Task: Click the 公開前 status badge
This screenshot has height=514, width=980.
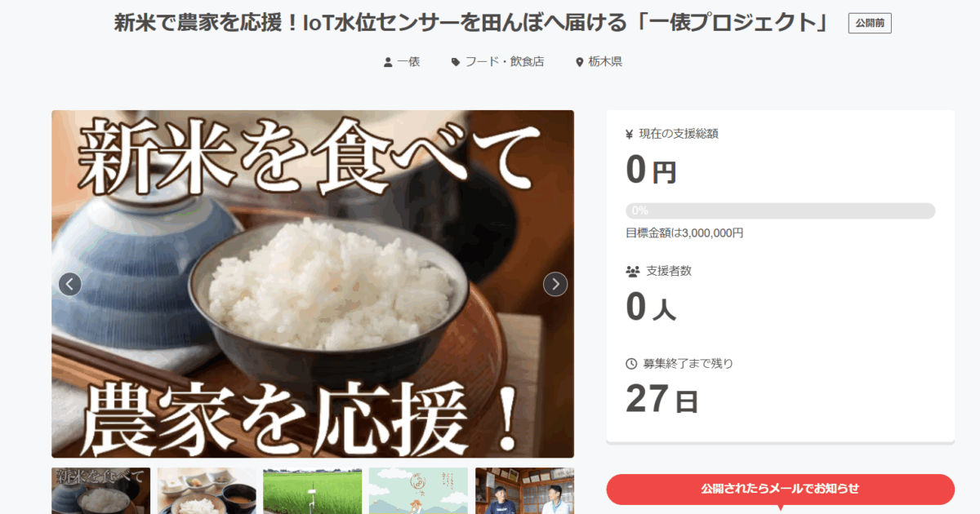Action: (x=870, y=24)
